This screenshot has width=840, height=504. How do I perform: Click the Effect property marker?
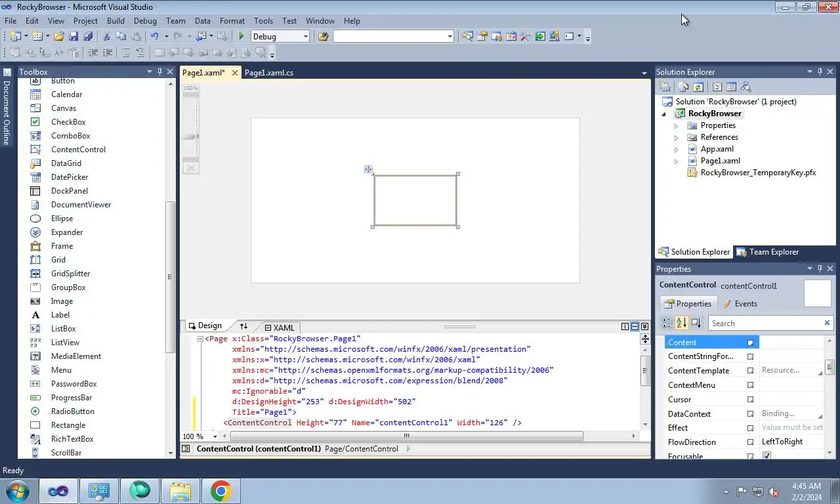pos(750,428)
